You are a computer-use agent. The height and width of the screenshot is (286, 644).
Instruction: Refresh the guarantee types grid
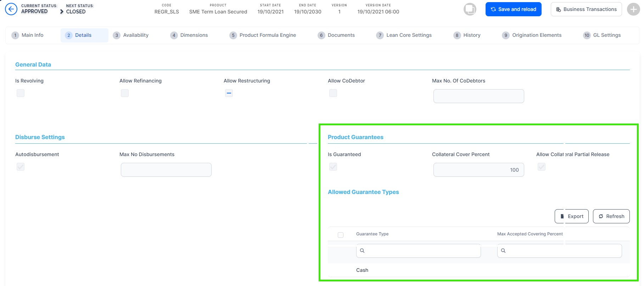pyautogui.click(x=611, y=216)
